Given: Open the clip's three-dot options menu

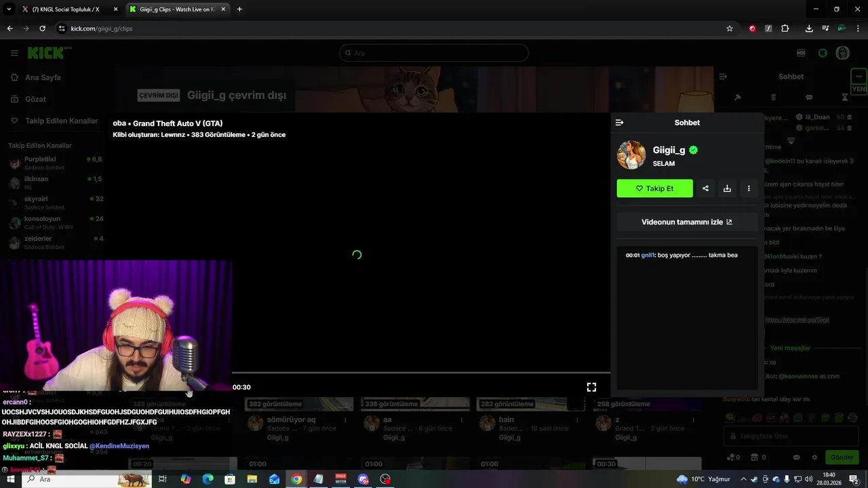Looking at the screenshot, I should tap(749, 188).
